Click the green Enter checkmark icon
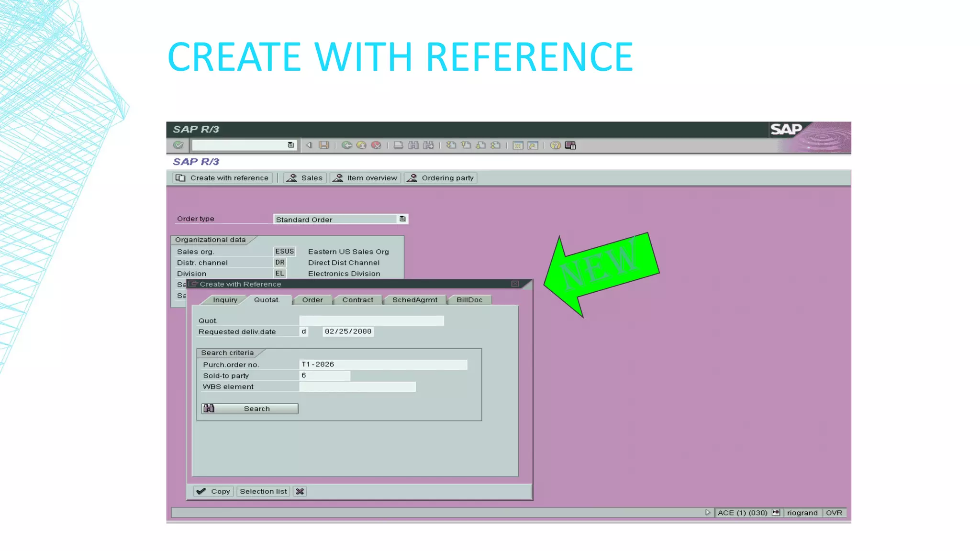The image size is (980, 551). tap(178, 145)
